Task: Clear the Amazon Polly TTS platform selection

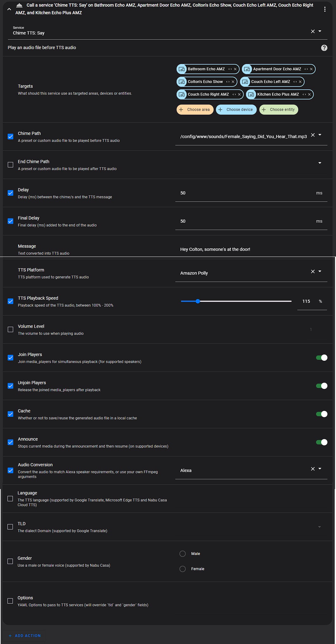Action: [x=313, y=271]
